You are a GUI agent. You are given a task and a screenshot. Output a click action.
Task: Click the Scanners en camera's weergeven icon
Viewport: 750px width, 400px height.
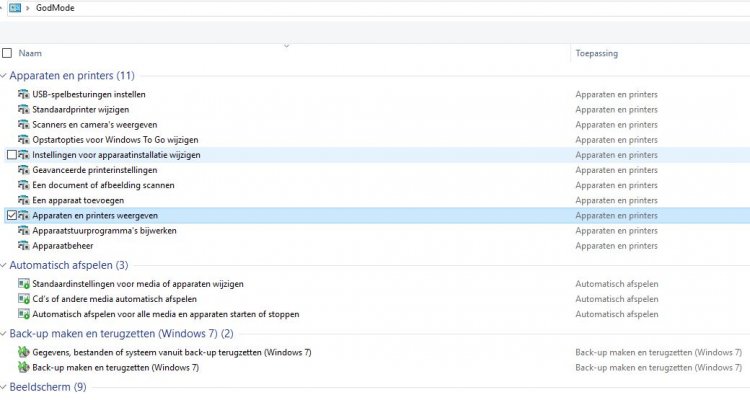24,125
